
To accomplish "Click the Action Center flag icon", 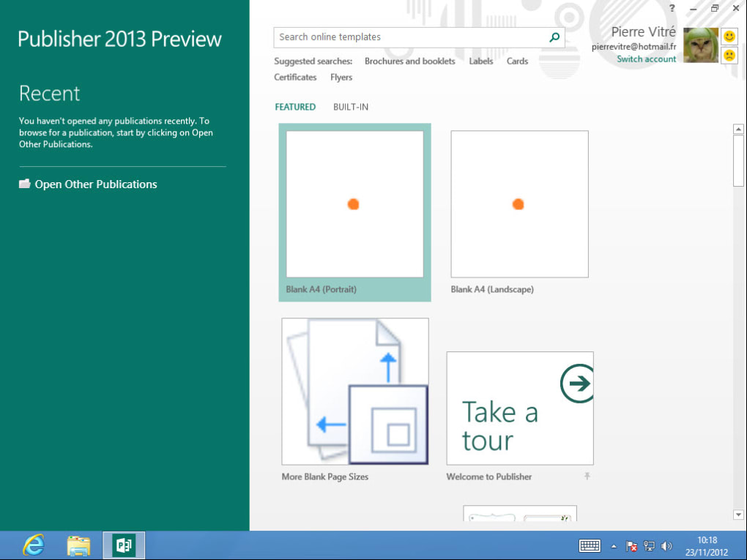I will coord(631,547).
